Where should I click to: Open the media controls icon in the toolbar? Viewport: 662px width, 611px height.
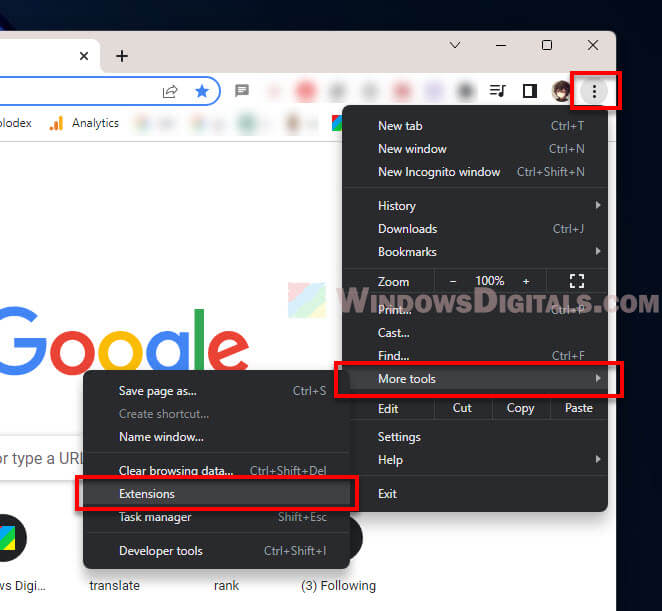point(497,91)
